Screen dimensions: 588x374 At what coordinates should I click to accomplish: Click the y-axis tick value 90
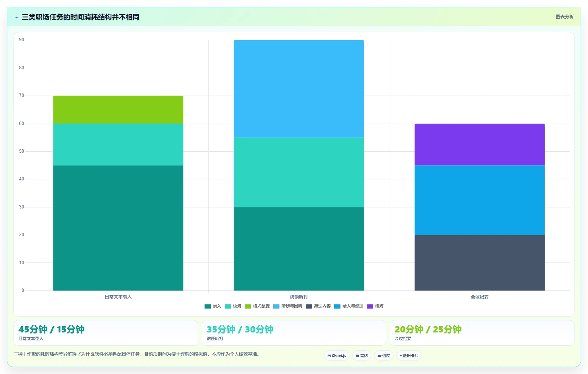(x=21, y=40)
